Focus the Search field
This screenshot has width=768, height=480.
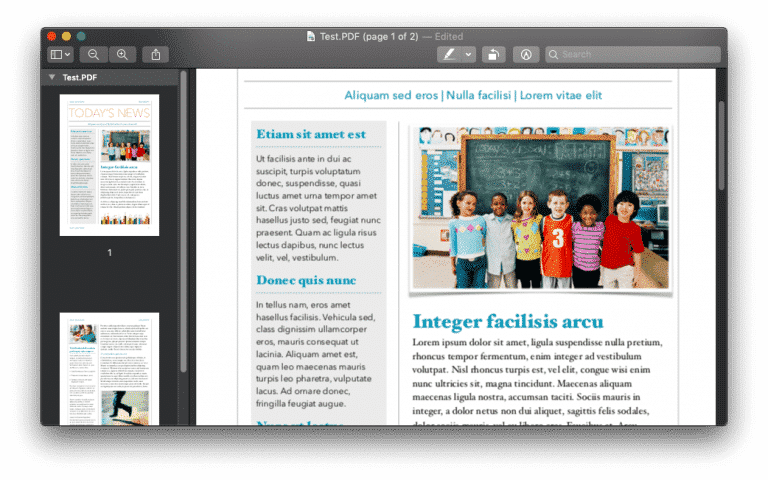(x=633, y=54)
